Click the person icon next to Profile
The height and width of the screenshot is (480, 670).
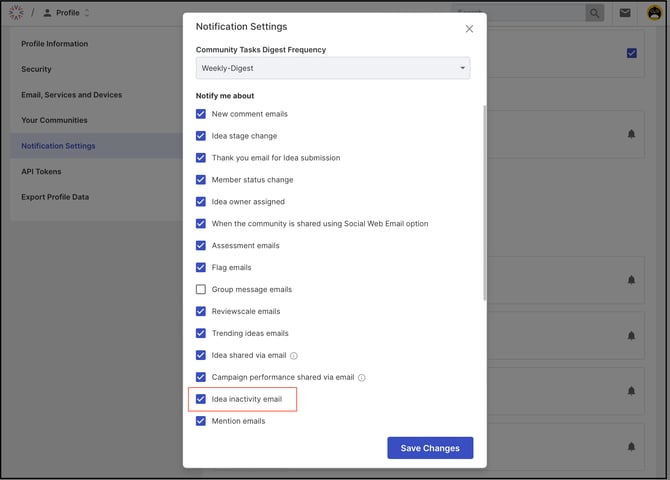47,13
